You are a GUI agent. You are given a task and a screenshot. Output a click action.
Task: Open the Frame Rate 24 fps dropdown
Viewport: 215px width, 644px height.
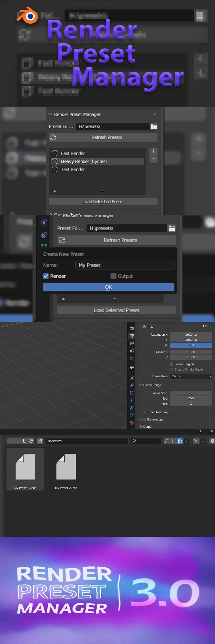click(x=191, y=376)
